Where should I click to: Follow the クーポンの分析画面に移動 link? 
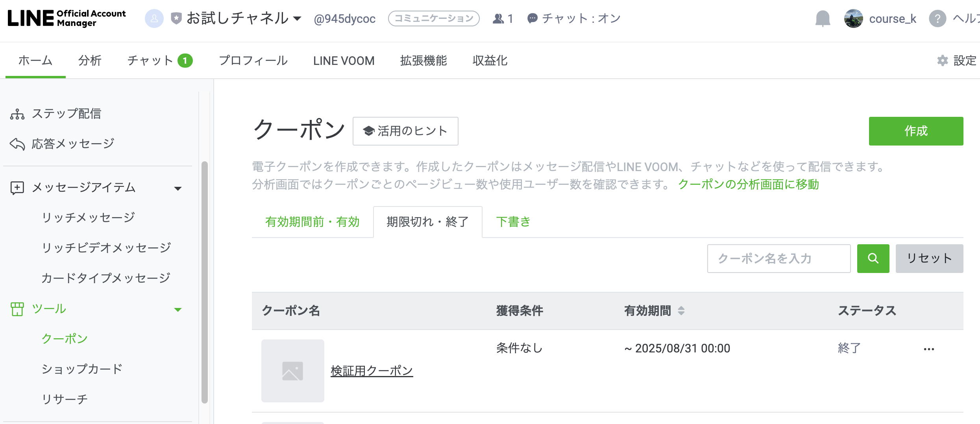[x=749, y=184]
